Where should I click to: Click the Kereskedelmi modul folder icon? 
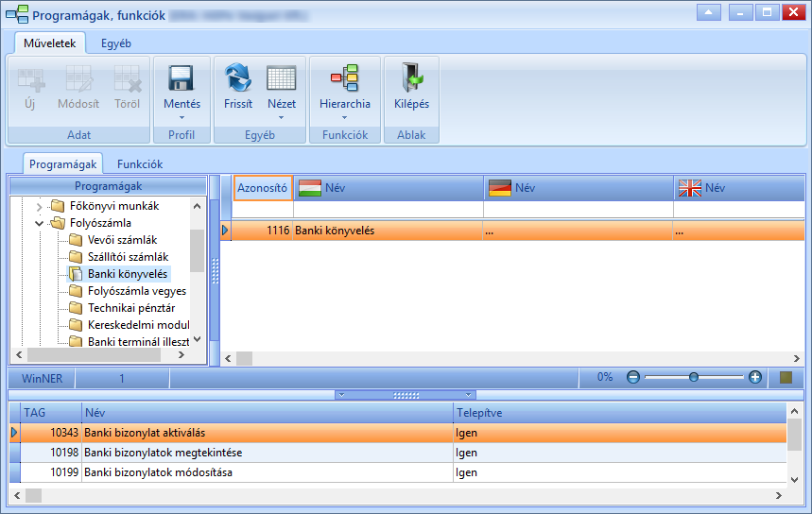coord(76,325)
